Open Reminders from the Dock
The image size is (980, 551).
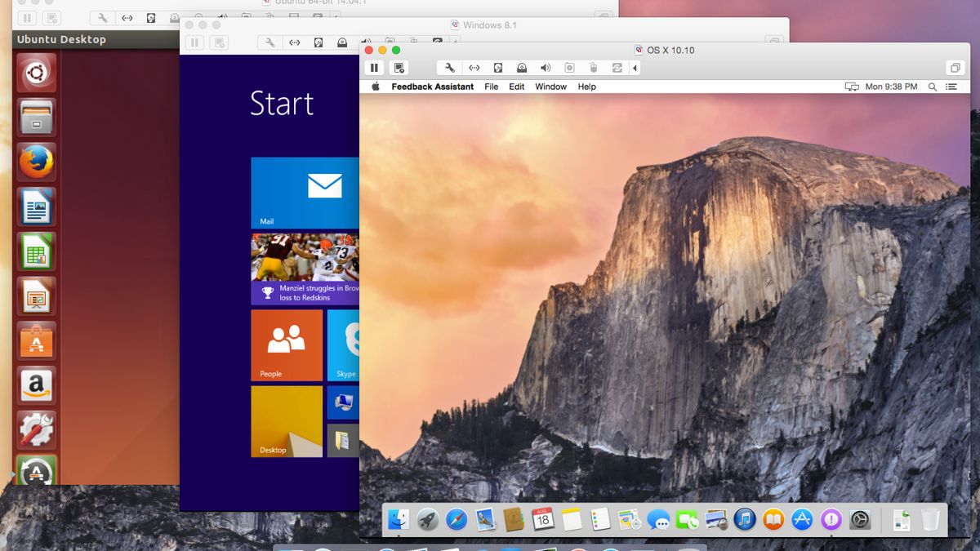click(x=600, y=519)
